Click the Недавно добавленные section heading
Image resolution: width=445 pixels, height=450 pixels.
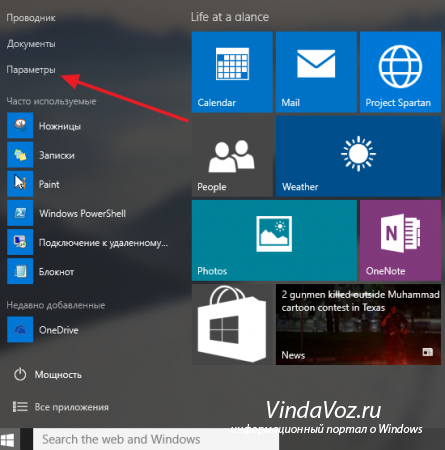point(56,305)
